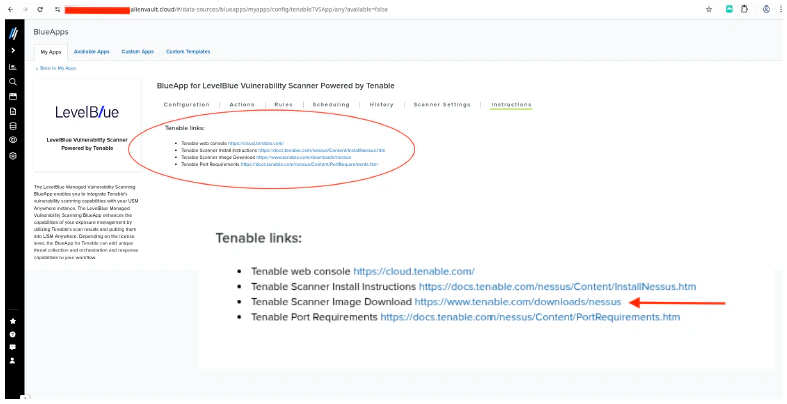Open the data sources database icon
787x404 pixels.
click(13, 126)
